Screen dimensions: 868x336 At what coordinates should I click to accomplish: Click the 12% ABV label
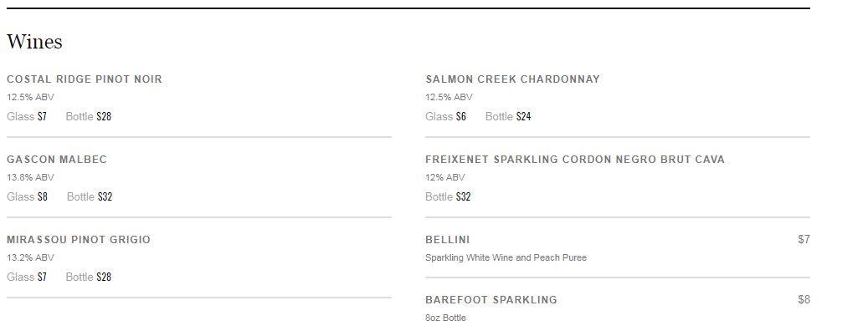coord(444,177)
